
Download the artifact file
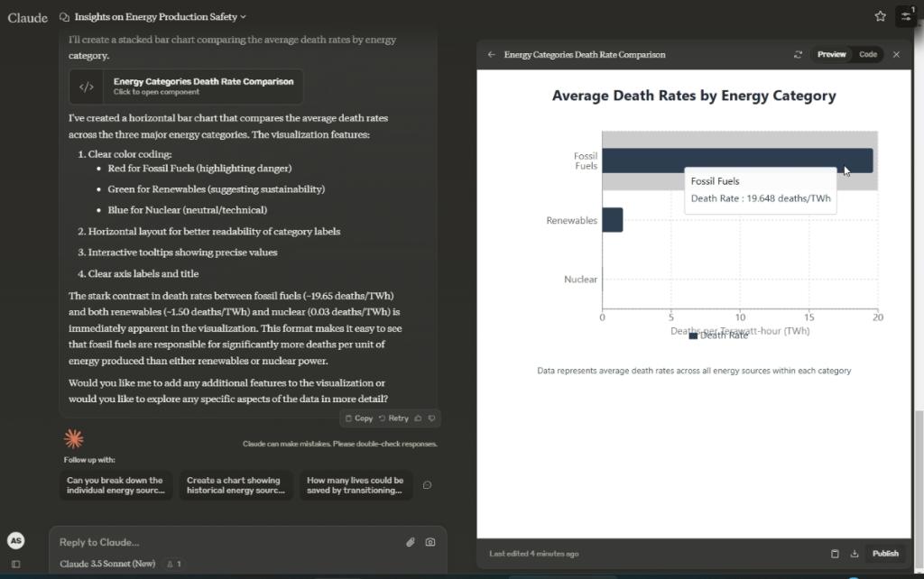click(x=855, y=554)
